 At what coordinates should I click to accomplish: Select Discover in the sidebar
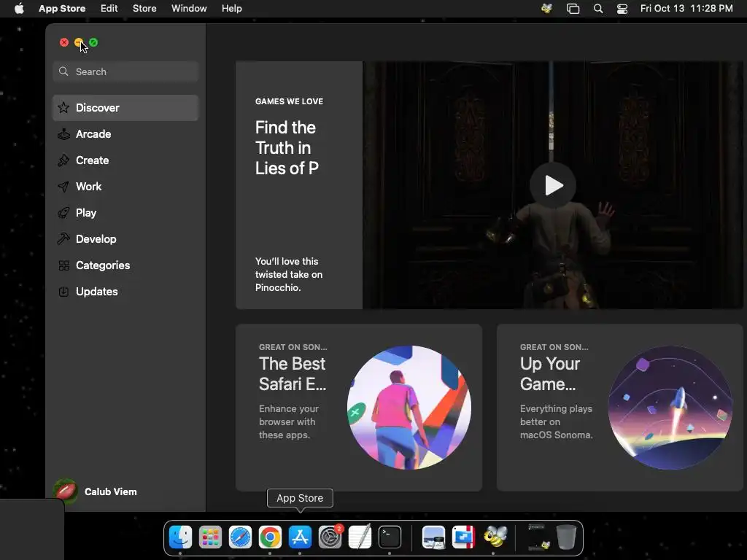pyautogui.click(x=125, y=108)
